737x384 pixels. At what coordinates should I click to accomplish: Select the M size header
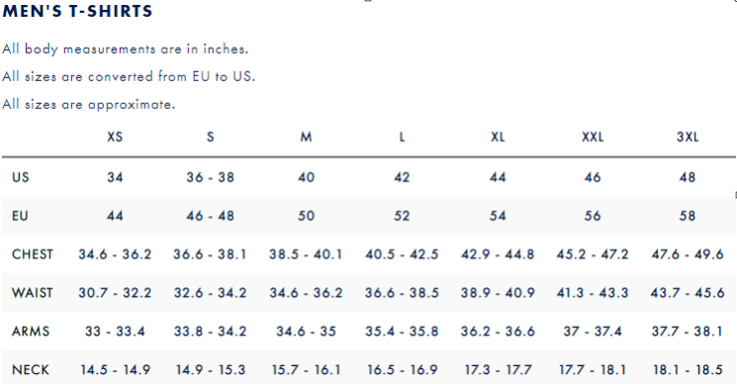306,137
